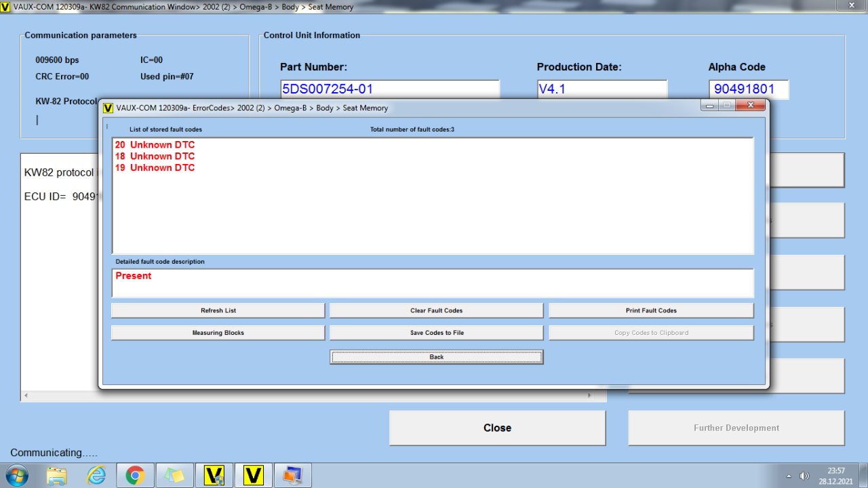Select fault code 19 Unknown DTC
Screen dimensions: 868x488
(155, 168)
